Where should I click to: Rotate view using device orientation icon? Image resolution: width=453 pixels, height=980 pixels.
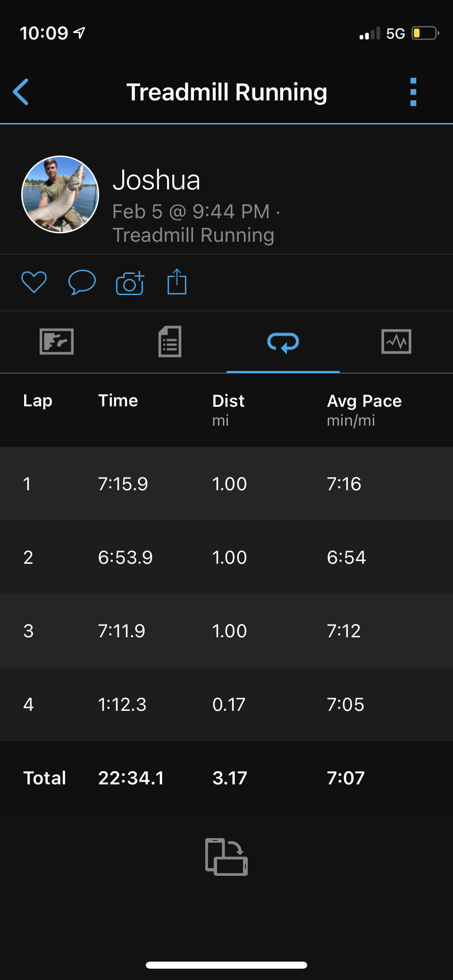pos(226,856)
